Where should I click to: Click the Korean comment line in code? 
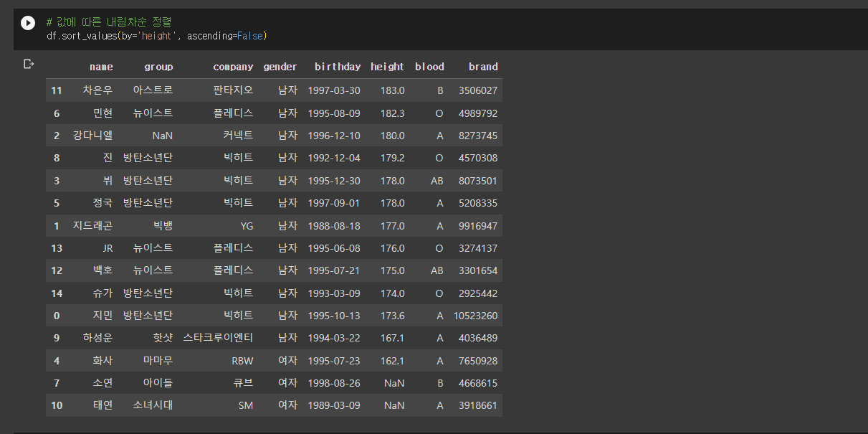click(x=109, y=22)
